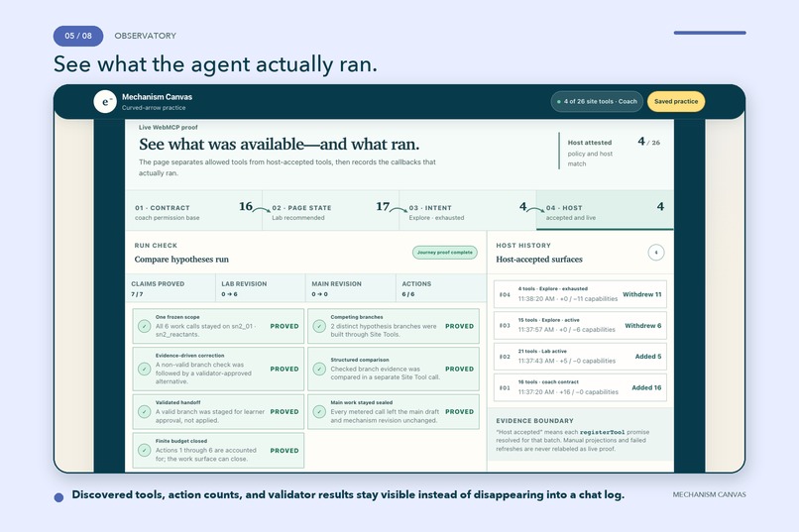The height and width of the screenshot is (532, 799).
Task: Click the Evidence Boundary heading
Action: tap(535, 421)
